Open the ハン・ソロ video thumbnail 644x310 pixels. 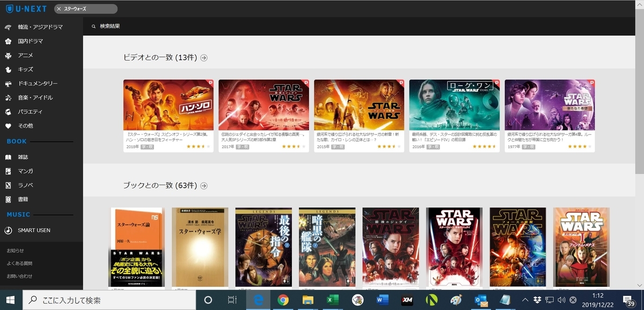point(169,105)
